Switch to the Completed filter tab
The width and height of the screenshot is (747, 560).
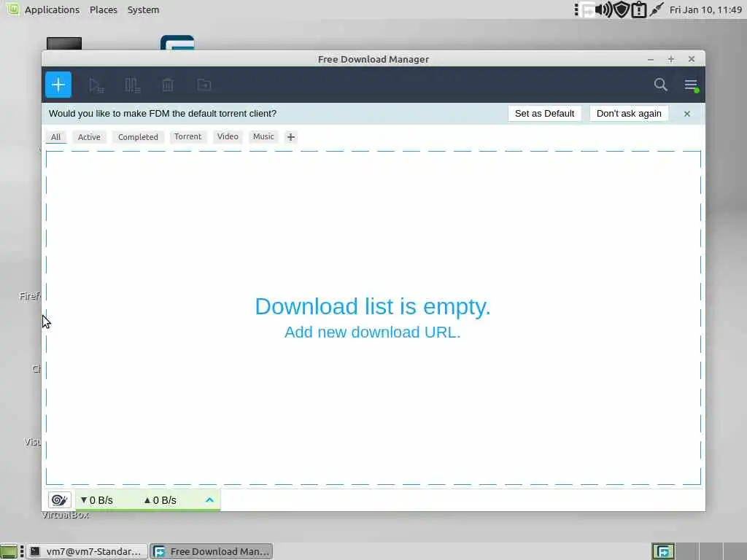[138, 137]
